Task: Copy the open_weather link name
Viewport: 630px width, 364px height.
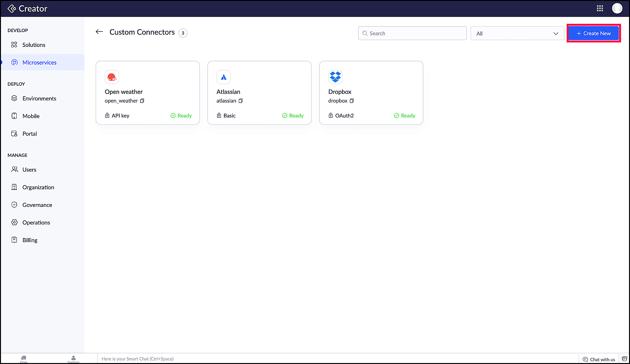Action: coord(142,101)
